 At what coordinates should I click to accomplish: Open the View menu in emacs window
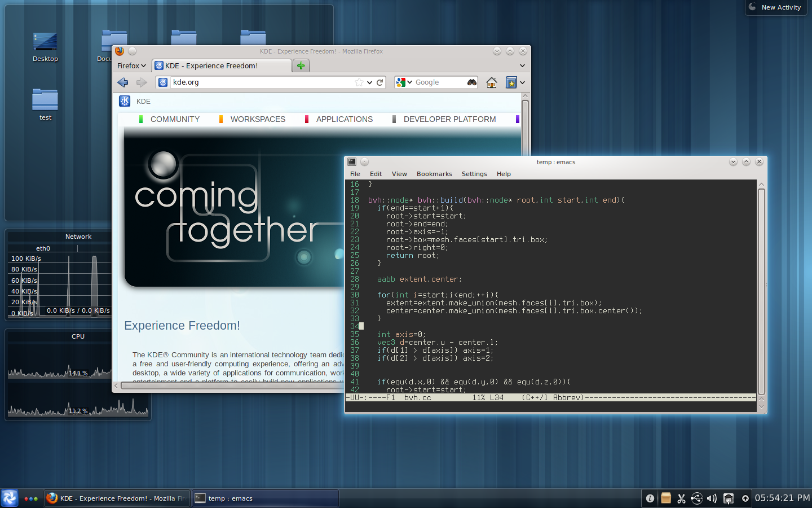click(399, 174)
